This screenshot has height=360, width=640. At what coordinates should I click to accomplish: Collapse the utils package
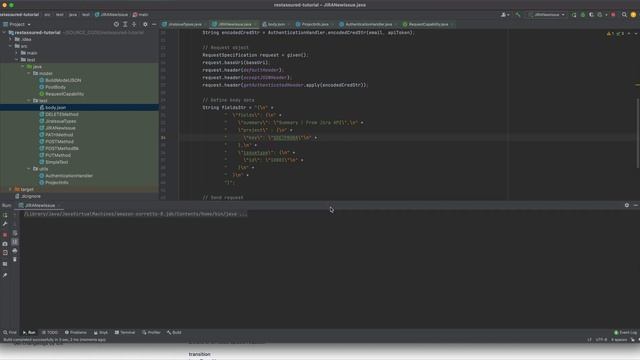pos(29,169)
